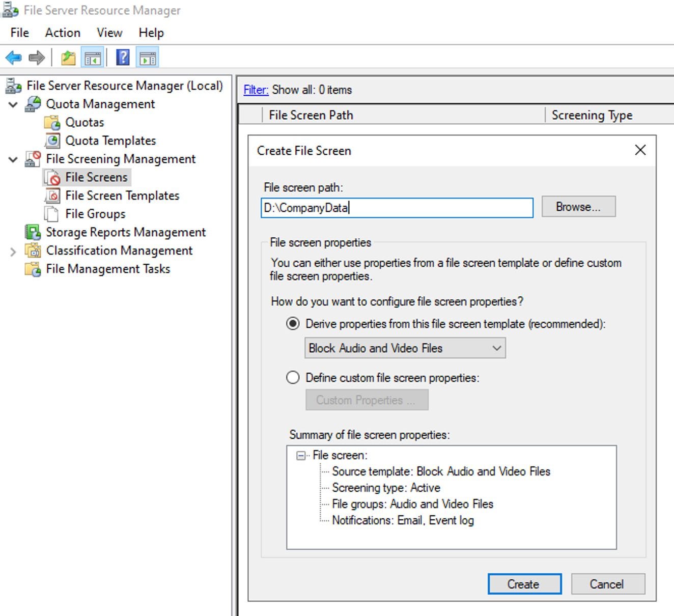The height and width of the screenshot is (616, 674).
Task: Click 'File groups: Audio and Video Files' row
Action: [x=412, y=504]
